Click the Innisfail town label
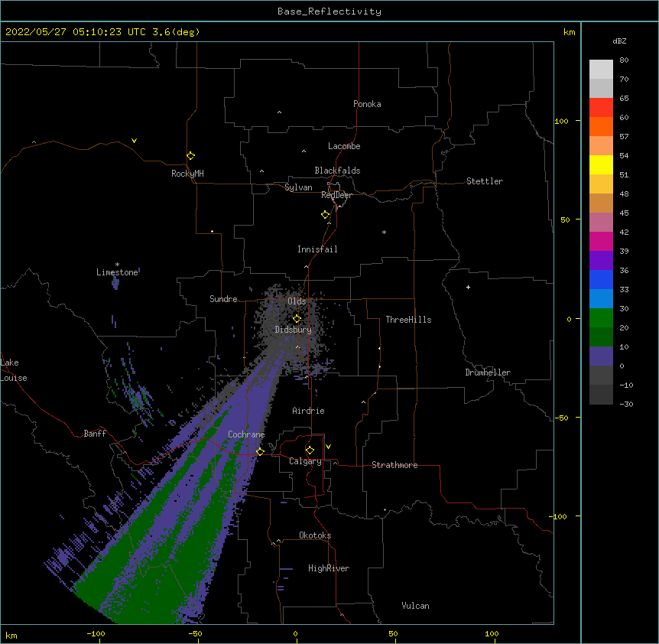The image size is (659, 644). click(317, 249)
